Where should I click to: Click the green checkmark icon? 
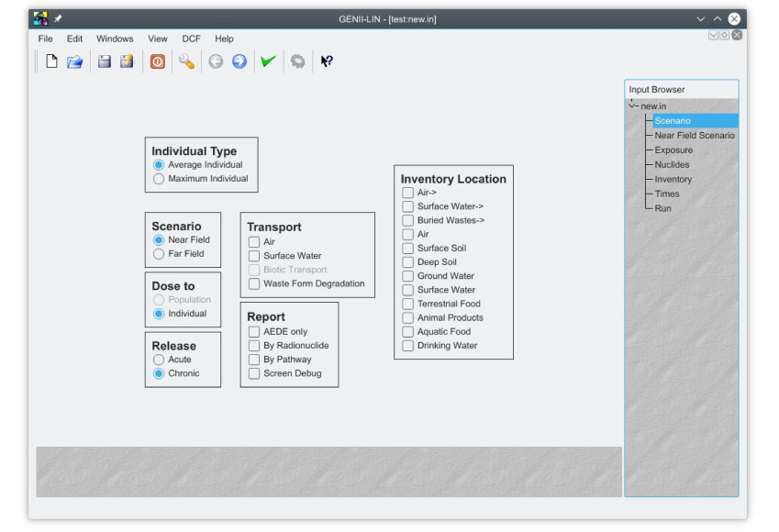point(268,61)
